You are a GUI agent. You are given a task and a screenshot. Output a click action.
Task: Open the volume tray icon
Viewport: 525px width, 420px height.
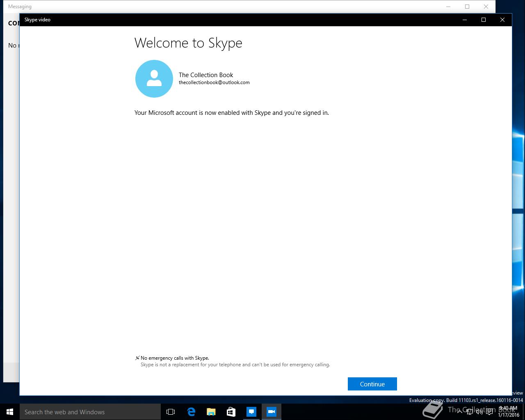click(x=479, y=412)
